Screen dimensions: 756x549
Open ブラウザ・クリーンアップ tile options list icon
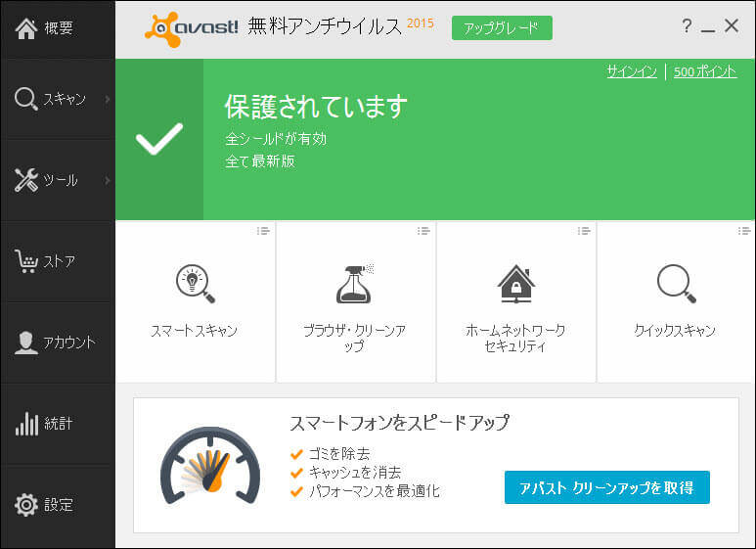tap(423, 231)
